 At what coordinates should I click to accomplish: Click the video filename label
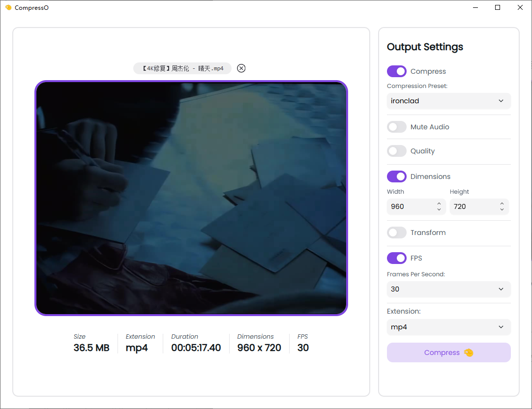[182, 68]
